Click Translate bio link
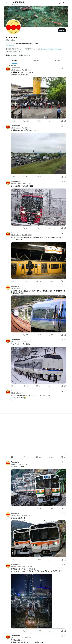72x644 pixels. tap(10, 46)
